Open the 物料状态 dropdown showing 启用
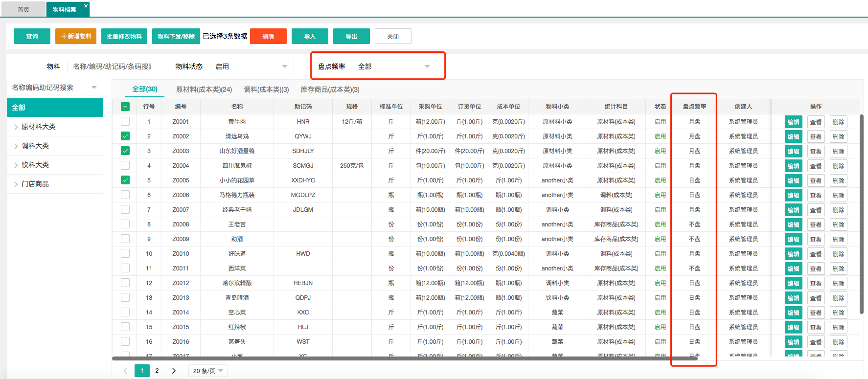 tap(251, 67)
